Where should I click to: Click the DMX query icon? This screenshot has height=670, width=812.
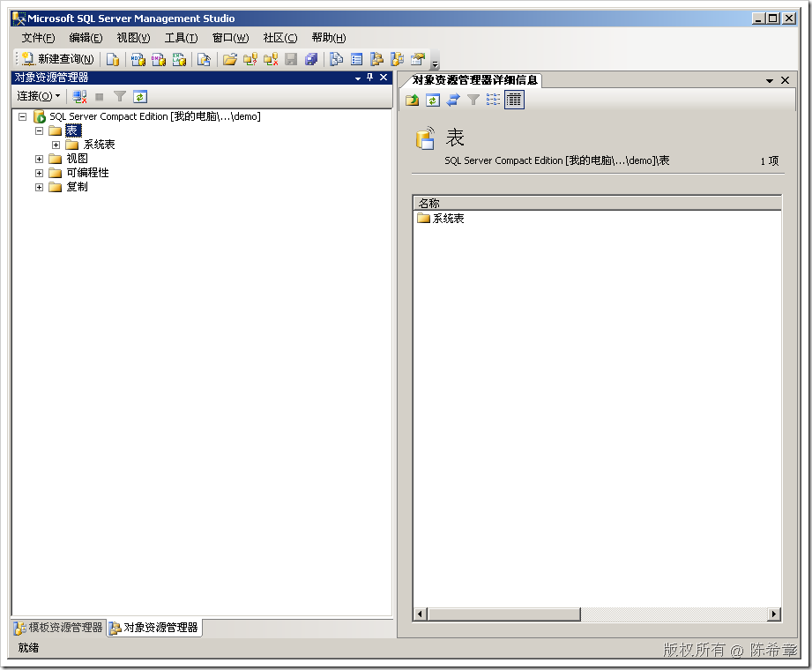[x=159, y=60]
